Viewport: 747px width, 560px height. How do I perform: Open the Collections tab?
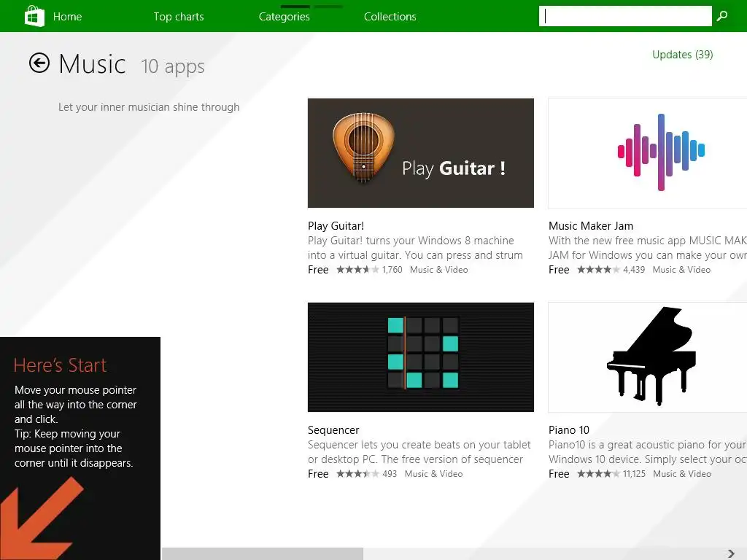390,17
